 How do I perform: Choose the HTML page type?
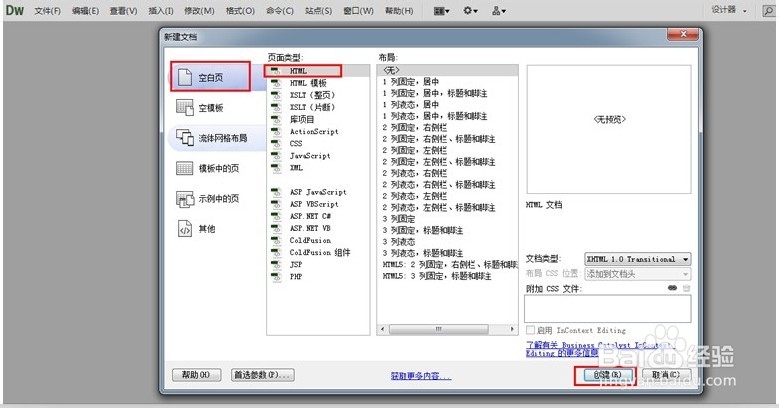[x=318, y=71]
